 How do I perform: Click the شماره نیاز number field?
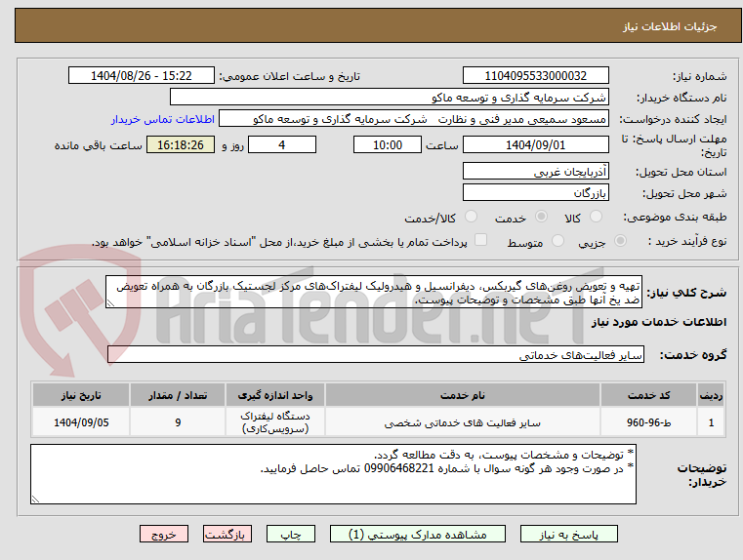coord(535,75)
